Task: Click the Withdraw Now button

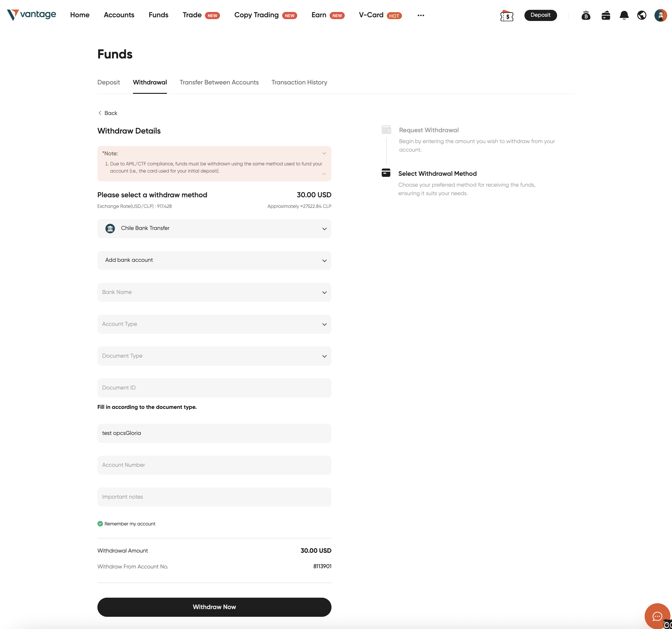Action: coord(214,607)
